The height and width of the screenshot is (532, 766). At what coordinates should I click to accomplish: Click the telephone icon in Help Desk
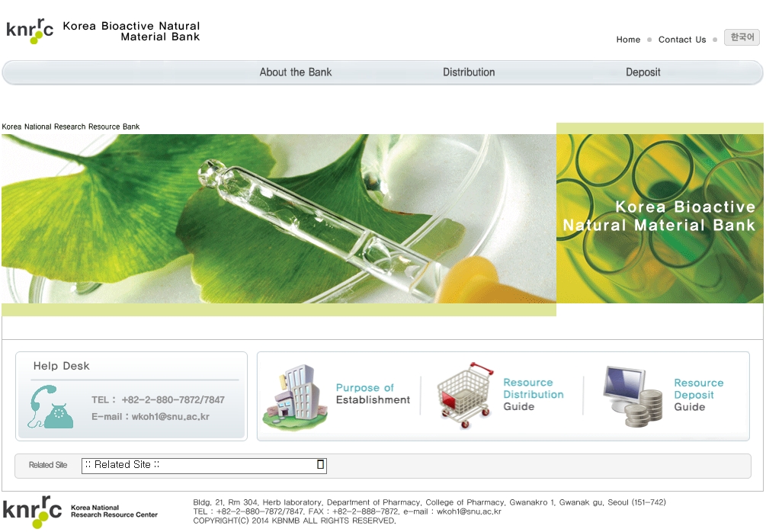point(50,407)
